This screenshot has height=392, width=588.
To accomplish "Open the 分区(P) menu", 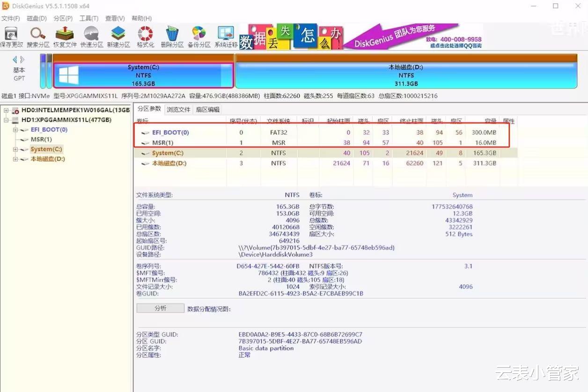I will 63,18.
